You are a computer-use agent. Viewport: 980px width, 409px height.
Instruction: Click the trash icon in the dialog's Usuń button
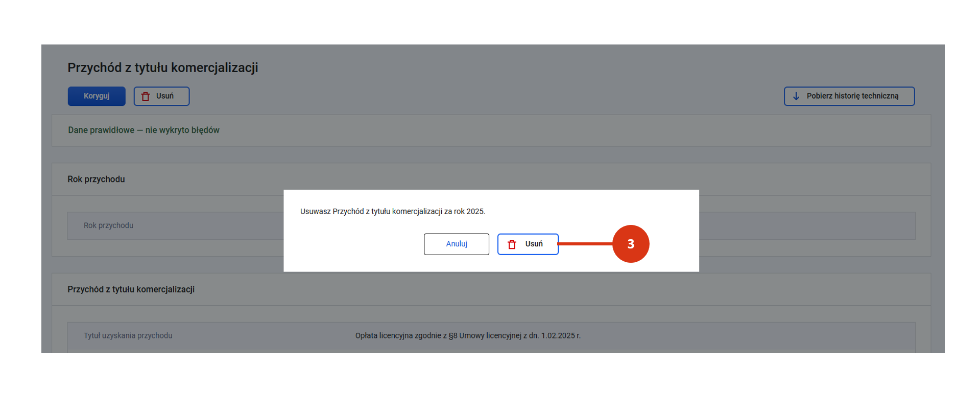512,244
